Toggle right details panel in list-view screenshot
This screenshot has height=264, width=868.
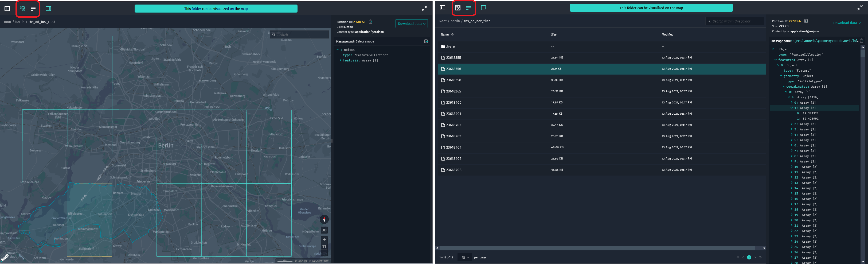point(483,8)
